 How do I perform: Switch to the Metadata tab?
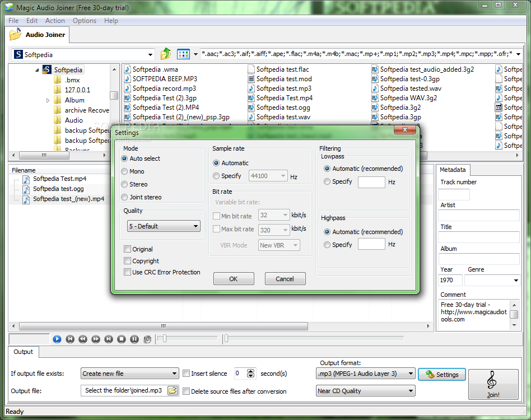453,170
